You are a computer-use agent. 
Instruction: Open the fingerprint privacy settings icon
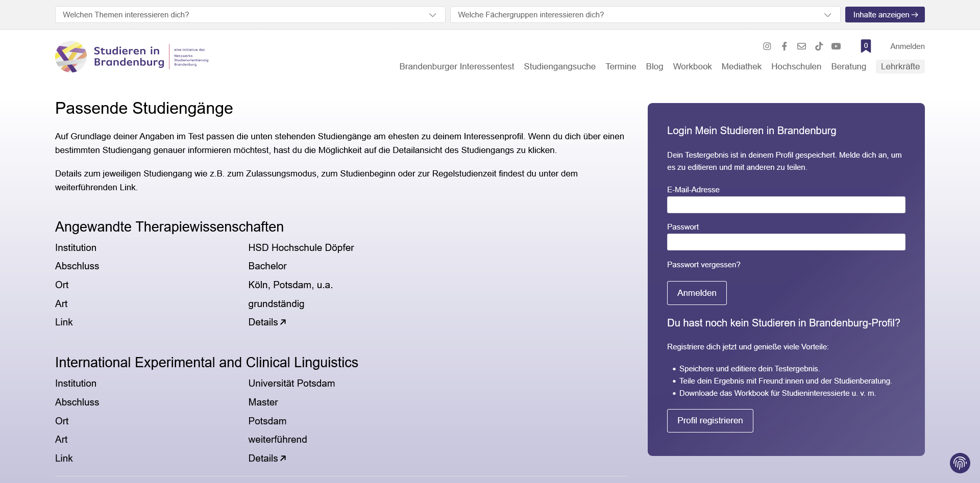[x=960, y=463]
